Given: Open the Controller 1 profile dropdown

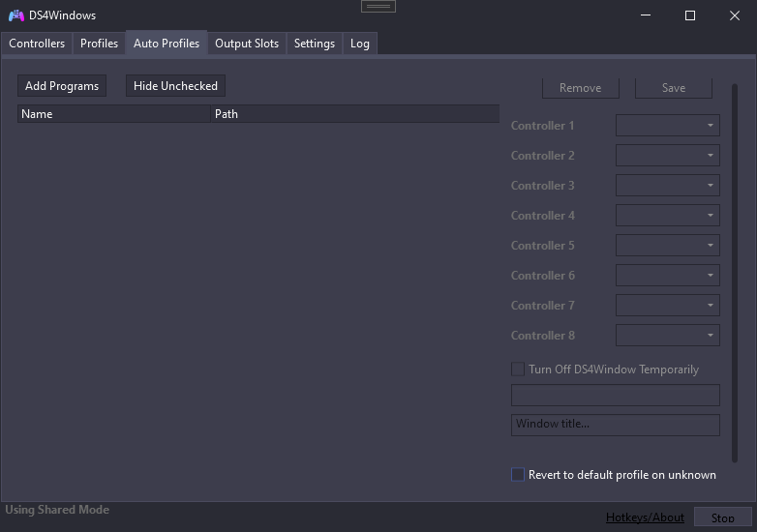Looking at the screenshot, I should [x=668, y=126].
